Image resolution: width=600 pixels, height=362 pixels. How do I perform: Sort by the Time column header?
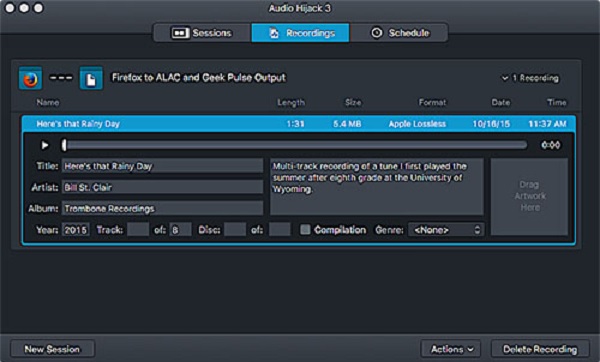(556, 102)
